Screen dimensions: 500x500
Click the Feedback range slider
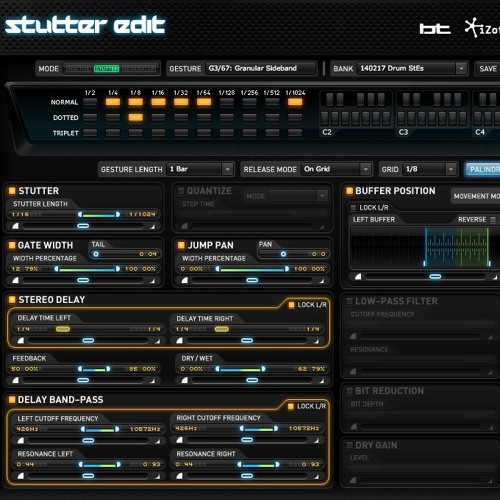pos(94,369)
